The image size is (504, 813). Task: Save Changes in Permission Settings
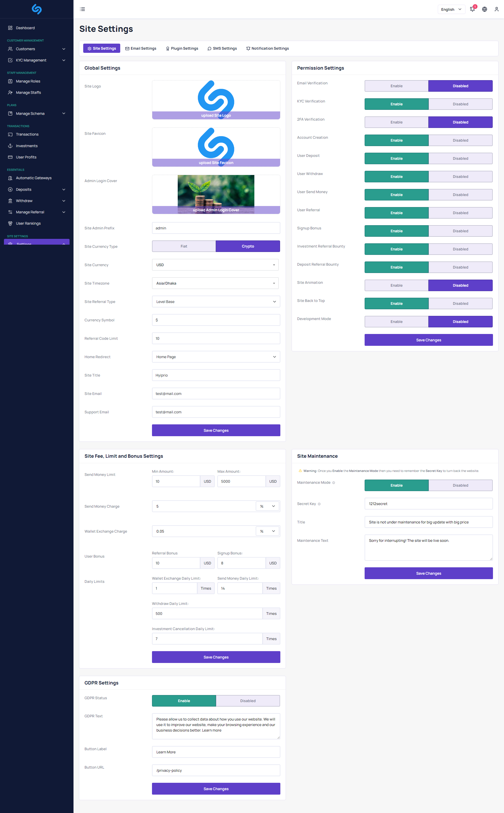(x=428, y=340)
